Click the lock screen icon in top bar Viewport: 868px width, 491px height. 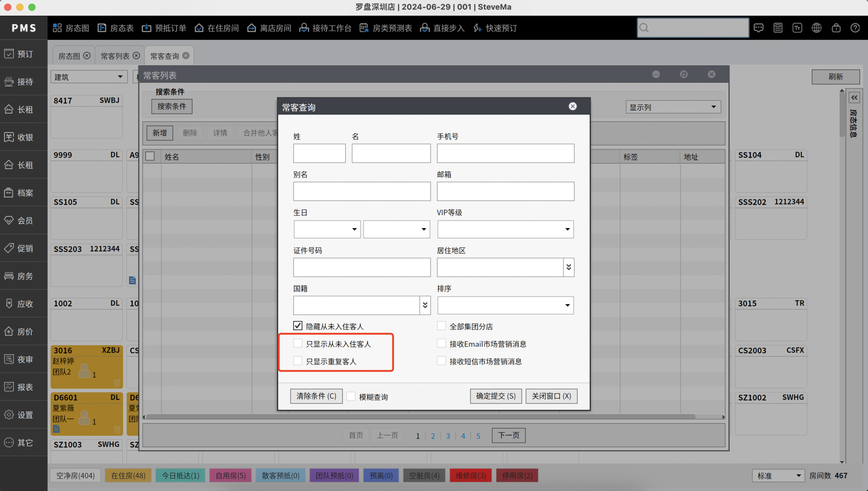click(x=836, y=28)
